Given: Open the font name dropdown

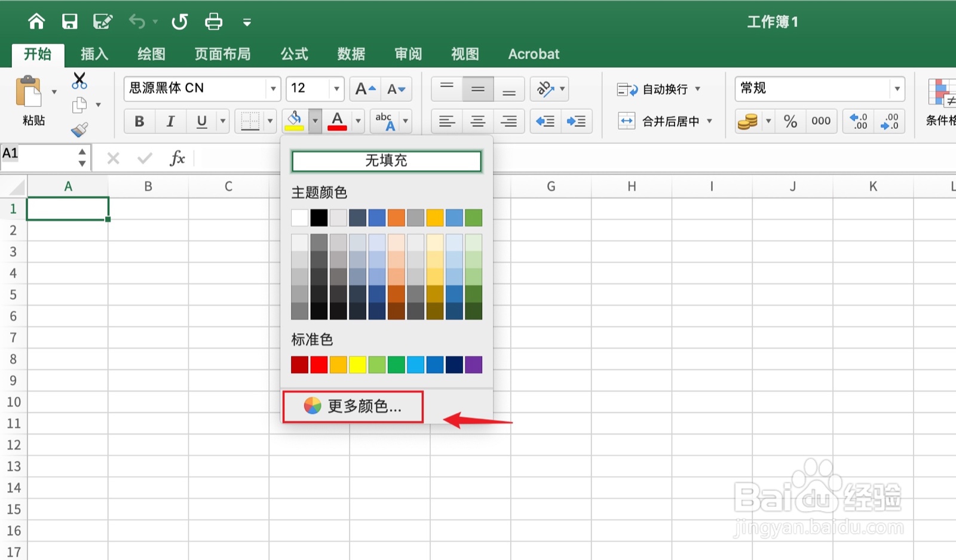Looking at the screenshot, I should pyautogui.click(x=273, y=89).
